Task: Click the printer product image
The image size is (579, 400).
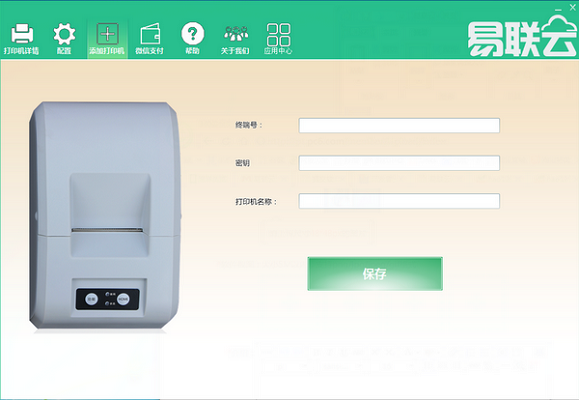Action: (x=105, y=215)
